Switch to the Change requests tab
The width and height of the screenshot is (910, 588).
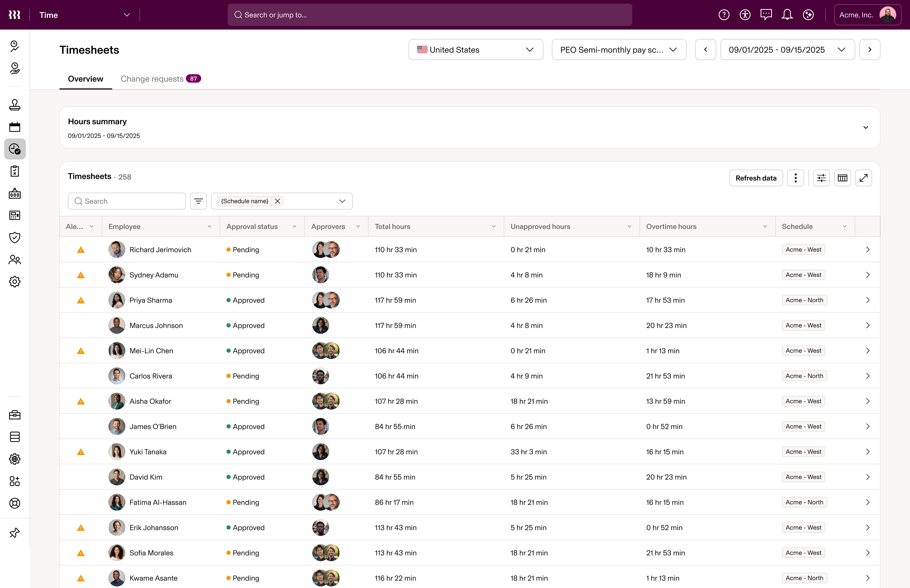[160, 79]
